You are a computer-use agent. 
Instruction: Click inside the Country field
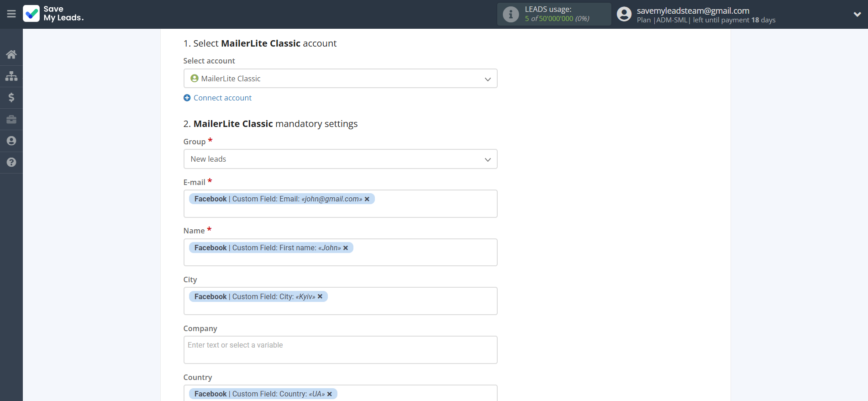coord(340,393)
